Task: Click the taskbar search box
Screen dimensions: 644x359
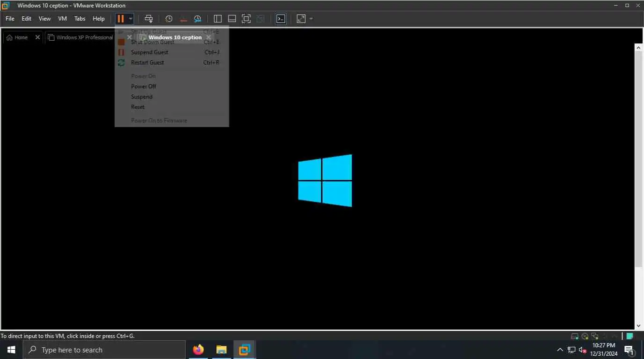Action: click(104, 350)
